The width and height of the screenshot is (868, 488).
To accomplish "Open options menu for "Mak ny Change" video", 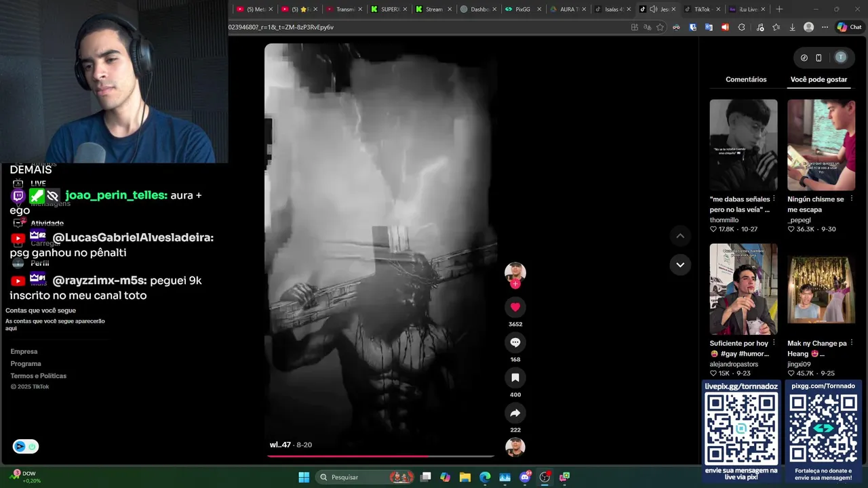I will click(852, 343).
